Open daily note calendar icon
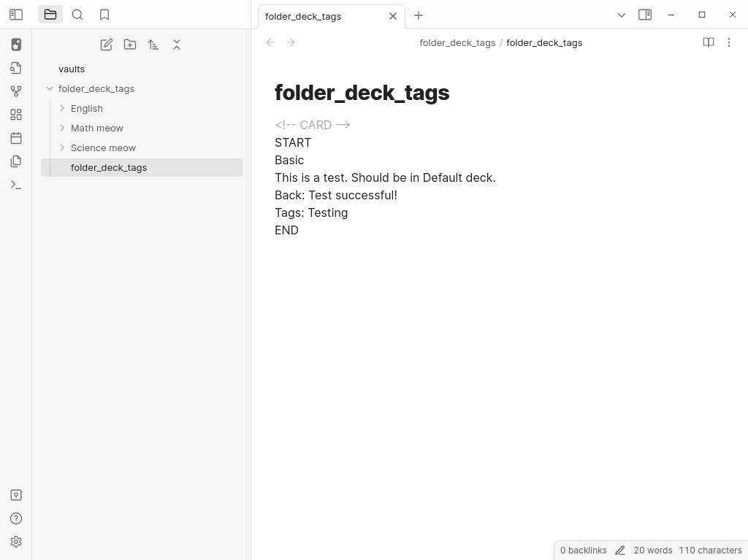The image size is (748, 560). (x=16, y=138)
